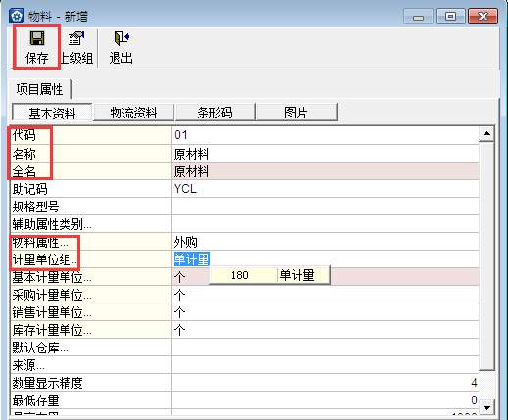508x420 pixels.
Task: Click the 代码 field showing 01
Action: (325, 135)
